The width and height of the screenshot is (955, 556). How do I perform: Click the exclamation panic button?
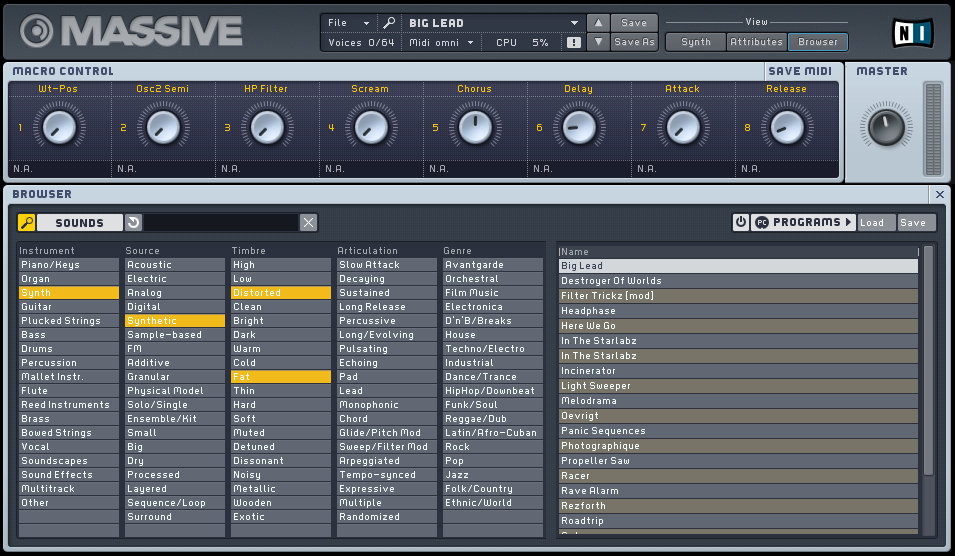(x=573, y=42)
